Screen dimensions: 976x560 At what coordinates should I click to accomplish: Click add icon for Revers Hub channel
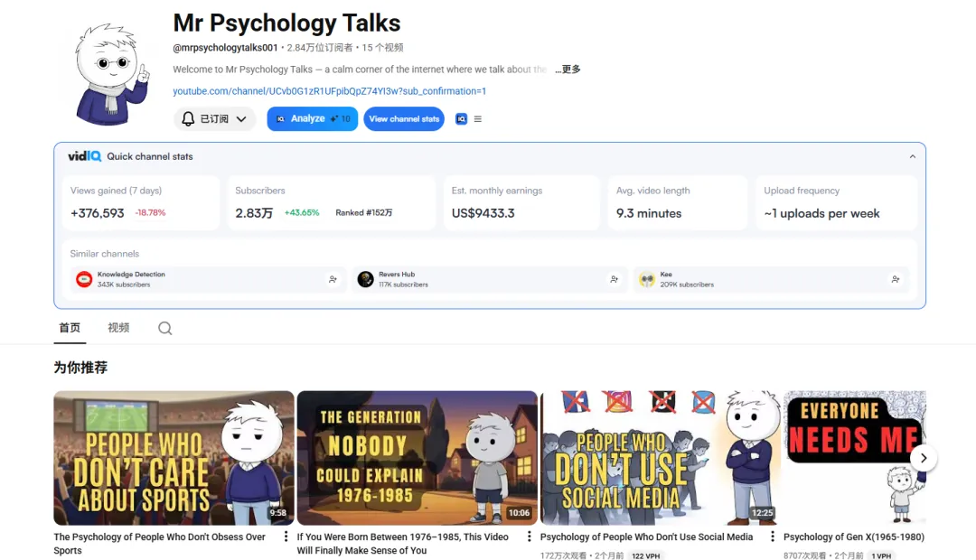tap(615, 279)
